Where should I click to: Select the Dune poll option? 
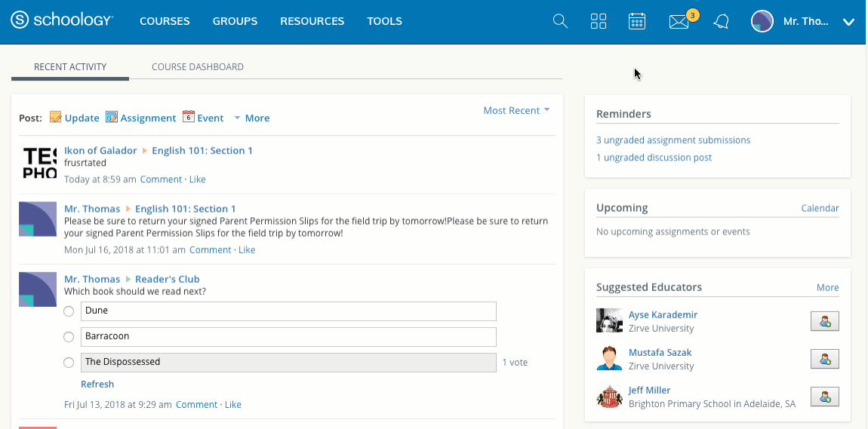[69, 311]
